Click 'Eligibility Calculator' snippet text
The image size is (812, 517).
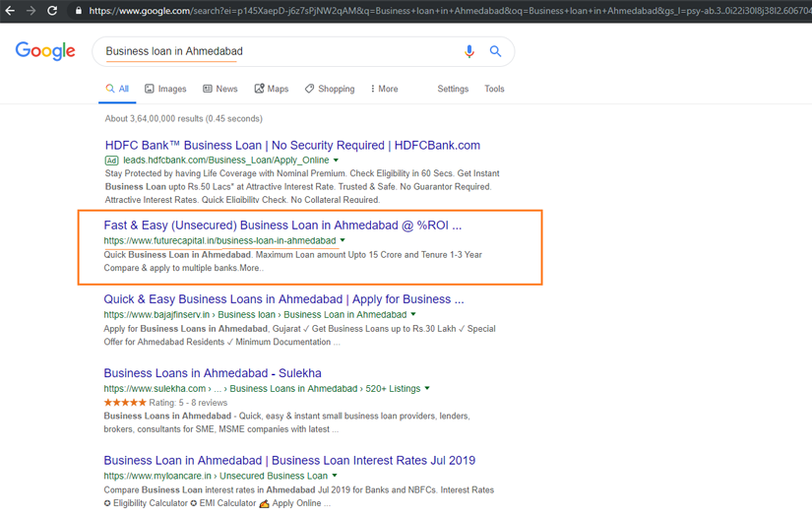(x=151, y=503)
